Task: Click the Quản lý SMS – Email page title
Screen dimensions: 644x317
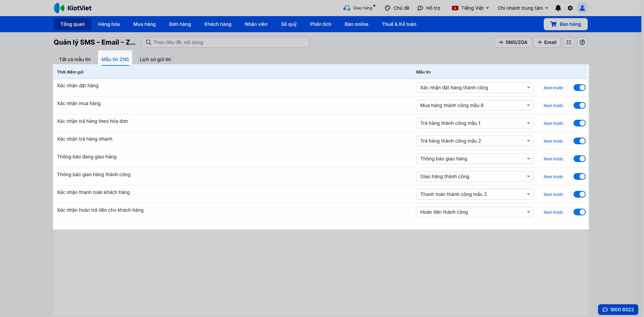Action: (95, 42)
